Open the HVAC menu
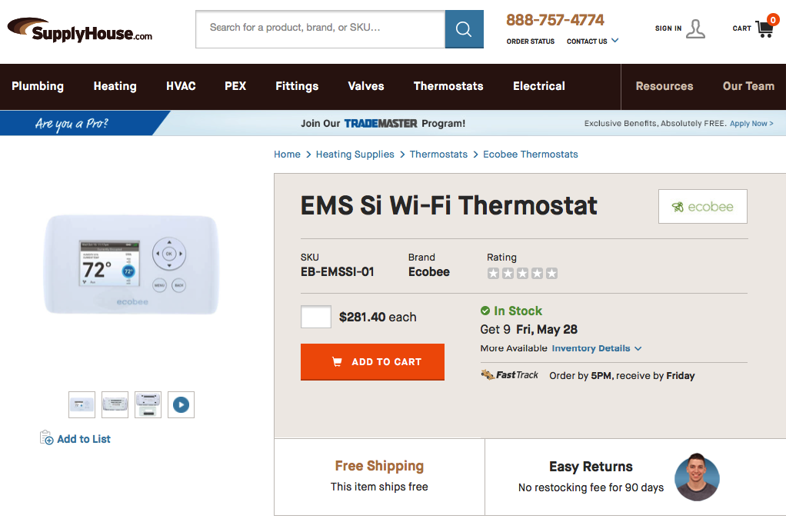Viewport: 786px width, 532px height. click(x=181, y=86)
